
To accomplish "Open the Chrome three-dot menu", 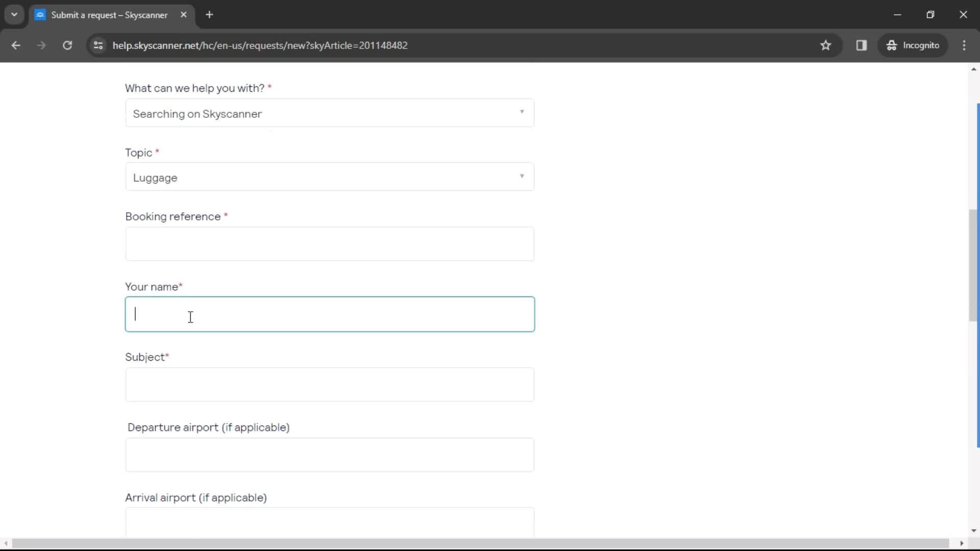I will pyautogui.click(x=964, y=45).
